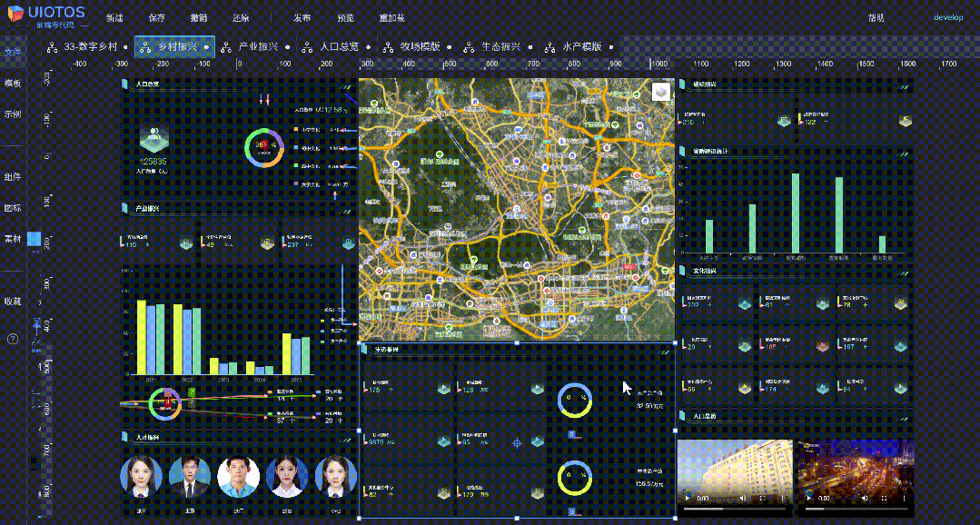The width and height of the screenshot is (980, 525).
Task: Switch to the 产业振兴 tab
Action: point(258,46)
